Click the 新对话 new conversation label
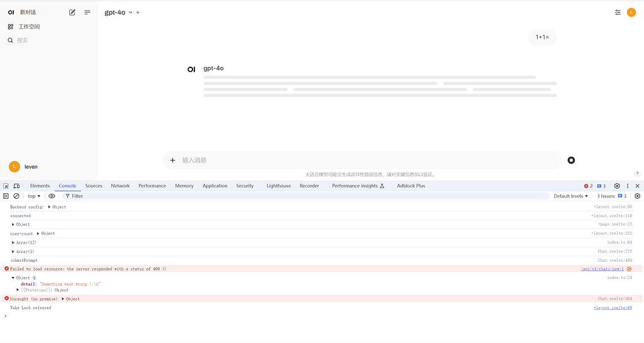Screen dimensions: 644x343 click(x=28, y=13)
